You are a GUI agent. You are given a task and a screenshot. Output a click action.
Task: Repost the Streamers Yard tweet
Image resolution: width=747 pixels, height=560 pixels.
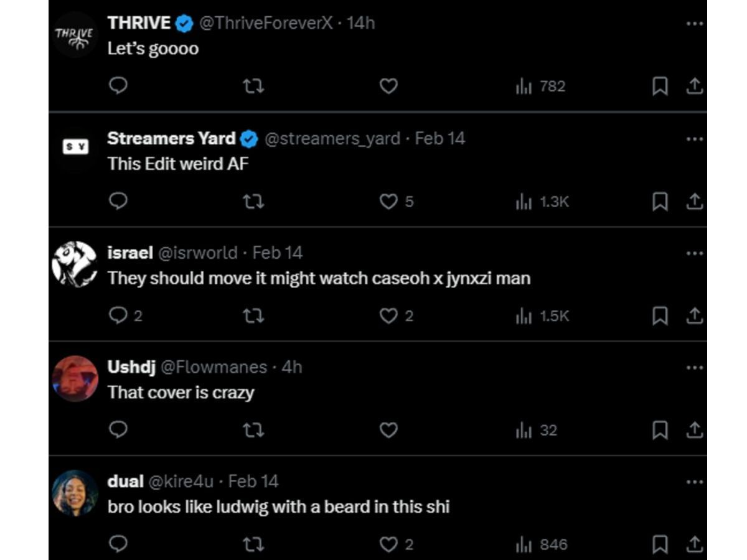tap(253, 201)
